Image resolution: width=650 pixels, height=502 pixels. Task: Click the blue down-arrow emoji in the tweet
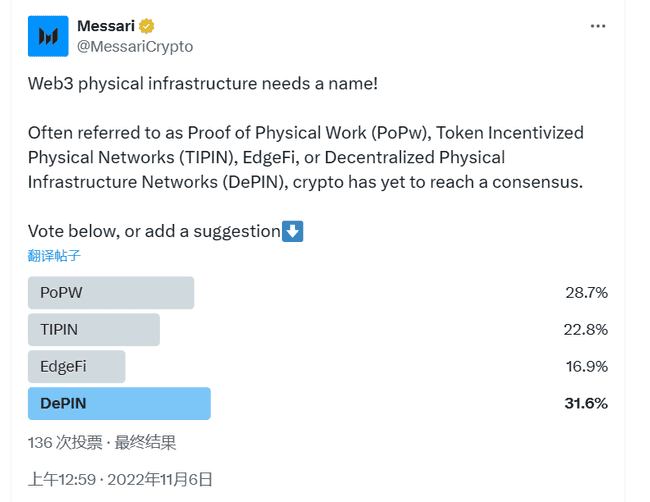pos(293,231)
